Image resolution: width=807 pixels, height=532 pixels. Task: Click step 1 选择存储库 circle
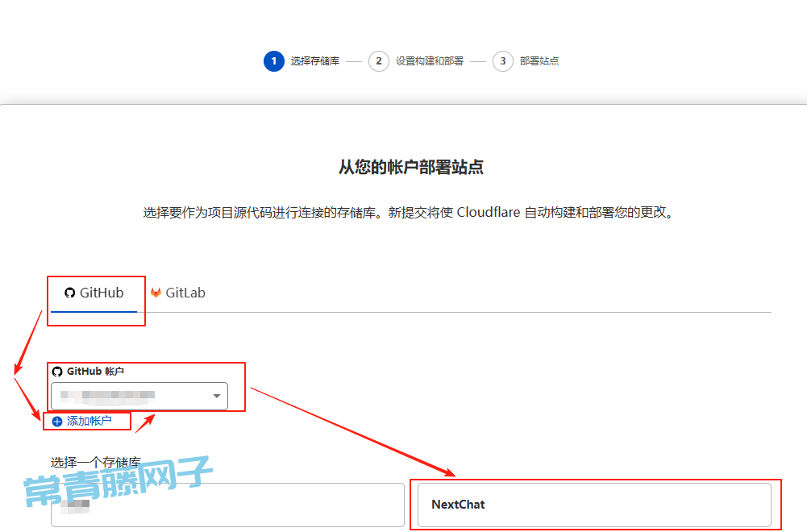coord(274,61)
